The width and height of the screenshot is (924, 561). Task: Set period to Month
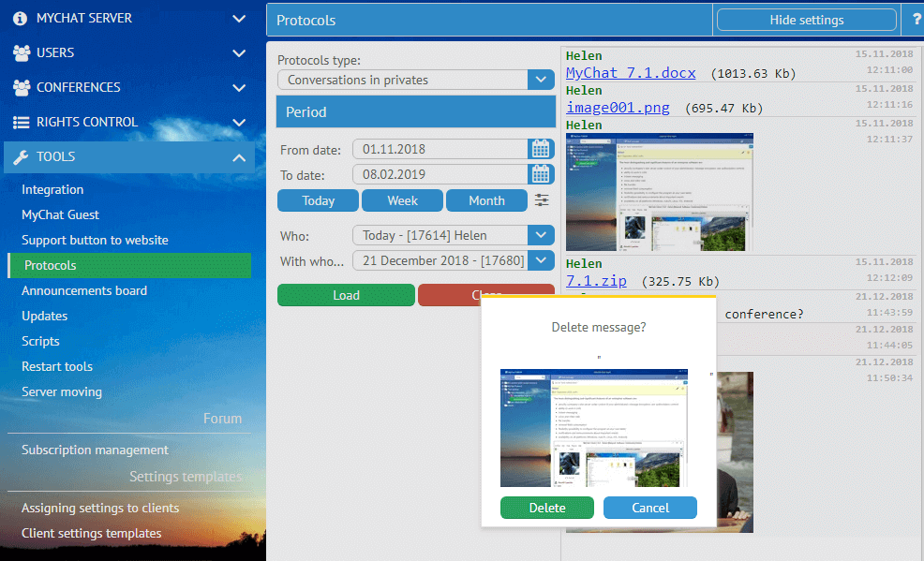click(x=486, y=200)
